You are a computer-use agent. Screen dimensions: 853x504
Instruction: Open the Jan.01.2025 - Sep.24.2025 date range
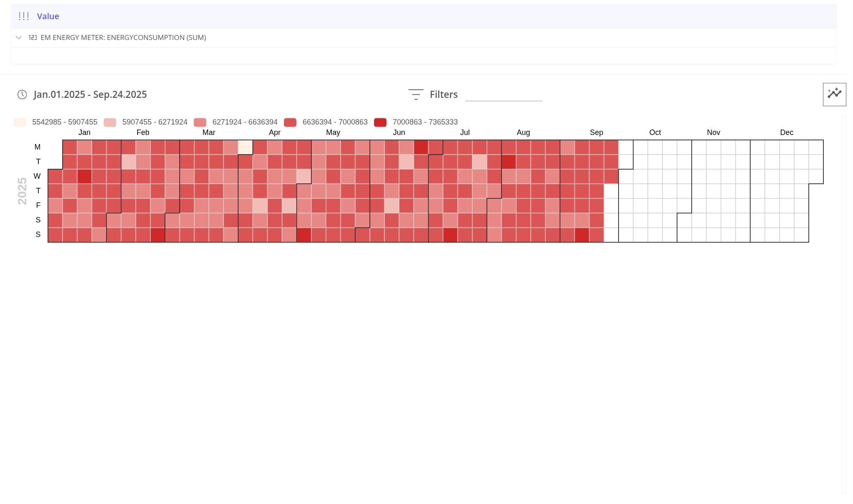[90, 95]
